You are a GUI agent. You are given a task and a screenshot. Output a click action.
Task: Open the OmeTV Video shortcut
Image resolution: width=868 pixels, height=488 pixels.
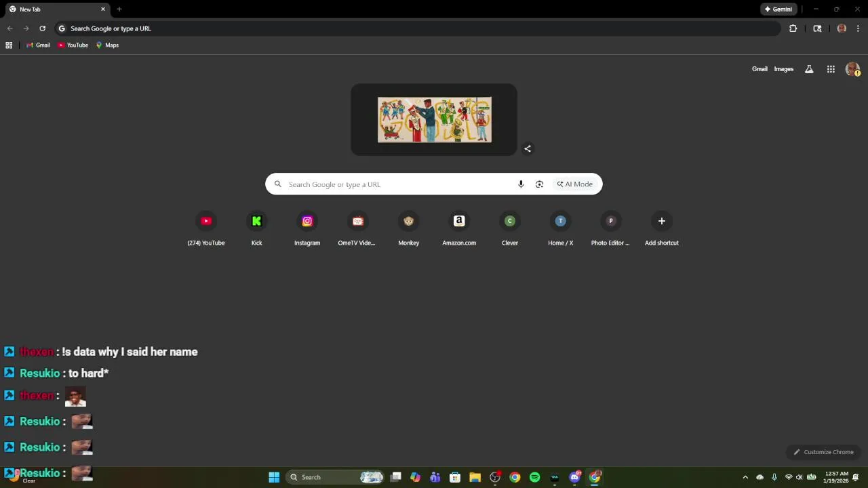(357, 229)
